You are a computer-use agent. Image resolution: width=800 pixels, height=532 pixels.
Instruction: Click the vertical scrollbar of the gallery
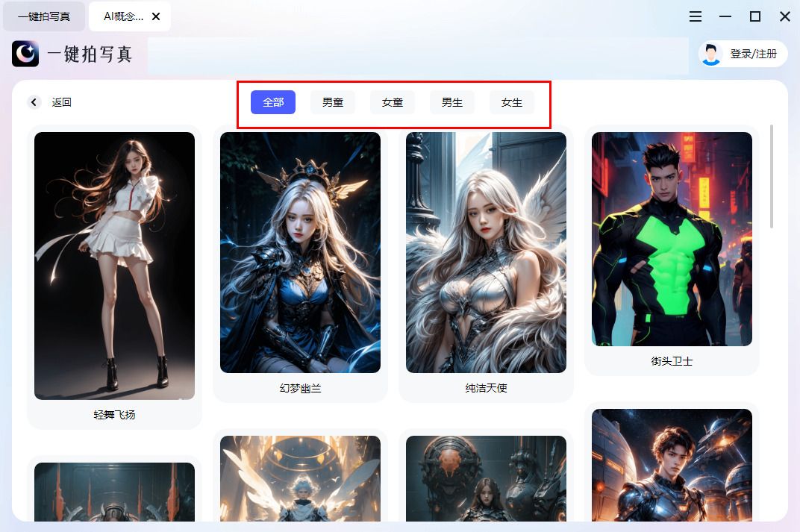pos(772,176)
